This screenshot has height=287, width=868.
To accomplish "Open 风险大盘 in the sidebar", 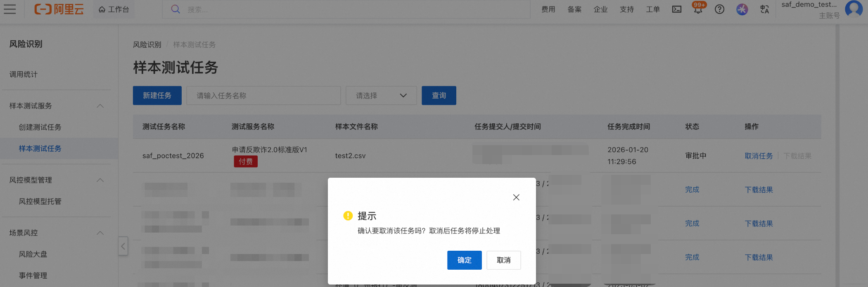I will (x=33, y=254).
